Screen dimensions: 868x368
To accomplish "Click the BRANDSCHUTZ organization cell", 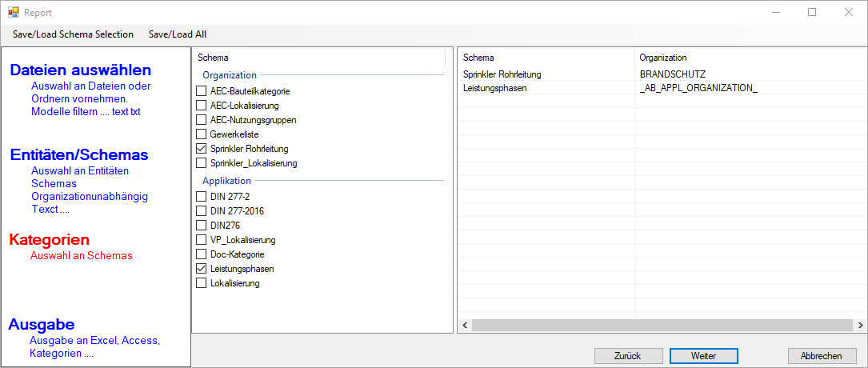I will click(673, 74).
